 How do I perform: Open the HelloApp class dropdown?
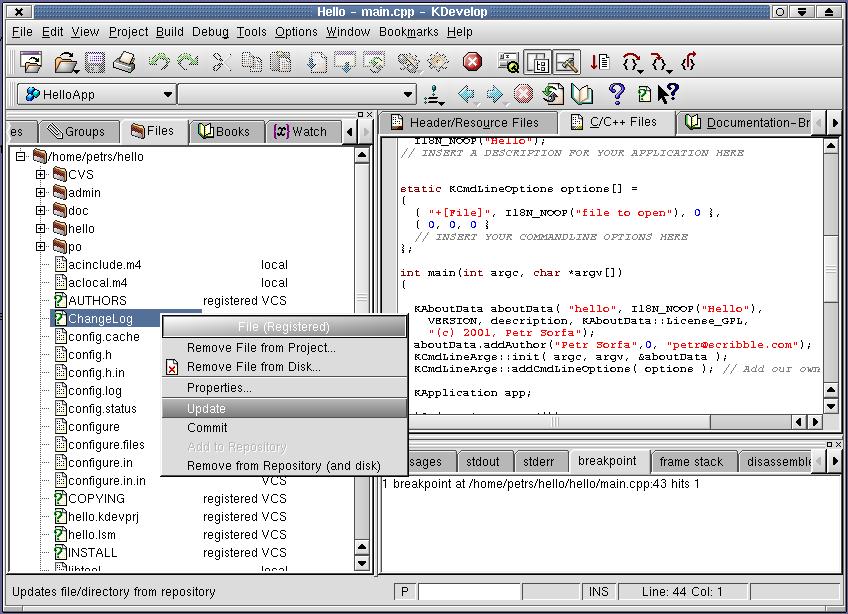96,95
